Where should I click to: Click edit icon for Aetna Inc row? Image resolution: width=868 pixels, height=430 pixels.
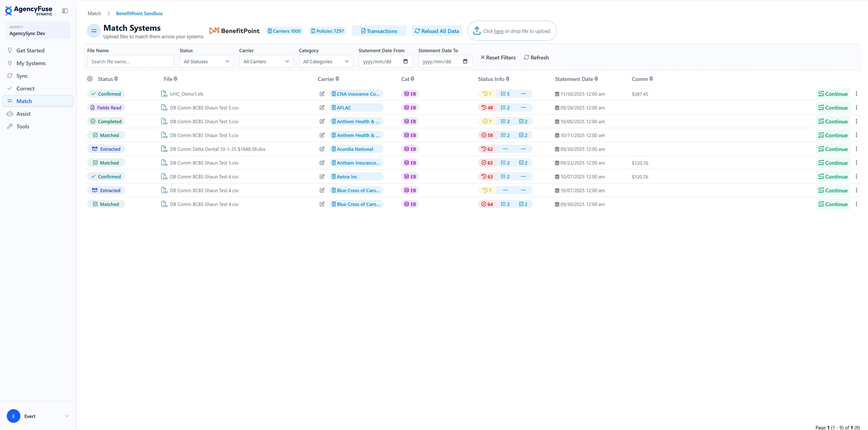tap(322, 177)
